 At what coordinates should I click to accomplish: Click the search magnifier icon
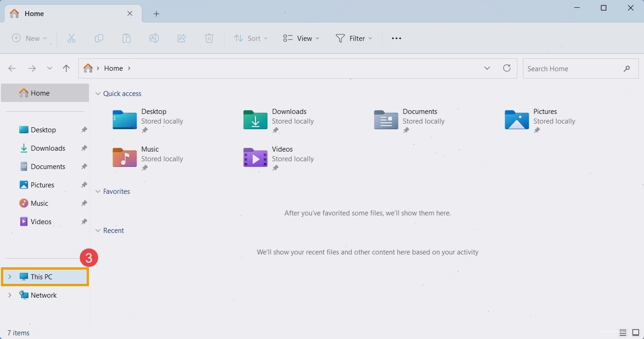point(627,69)
